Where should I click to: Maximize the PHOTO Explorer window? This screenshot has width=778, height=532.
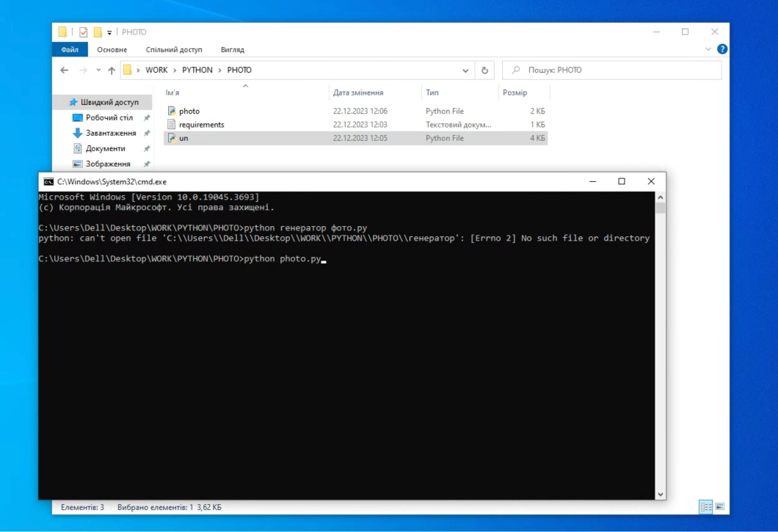pos(686,32)
